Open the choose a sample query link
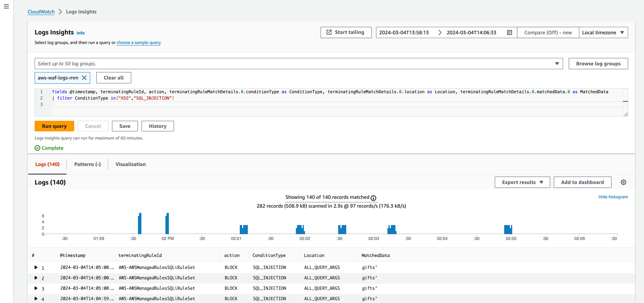 click(x=138, y=43)
